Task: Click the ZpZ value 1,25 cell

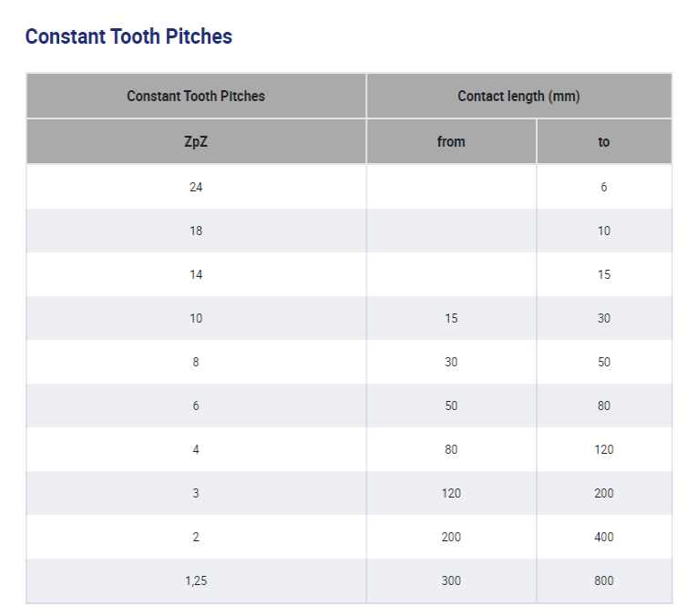Action: 196,580
